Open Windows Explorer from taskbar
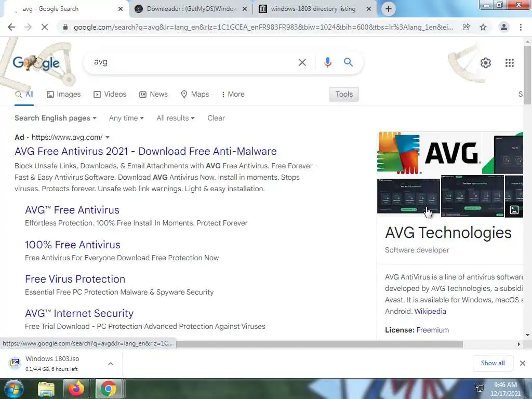 (x=46, y=389)
